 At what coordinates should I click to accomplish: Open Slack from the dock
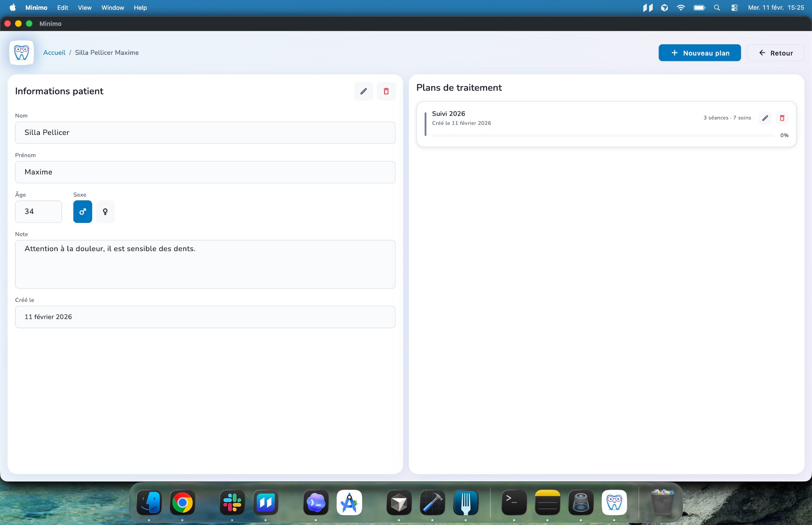point(232,503)
